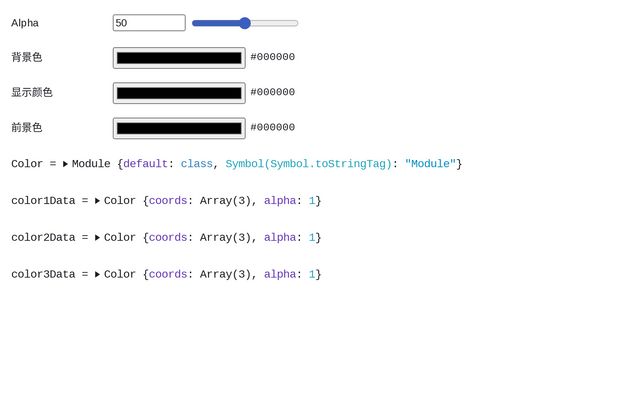Expand the color2Data Color object triangle
The image size is (640, 400).
pos(98,238)
